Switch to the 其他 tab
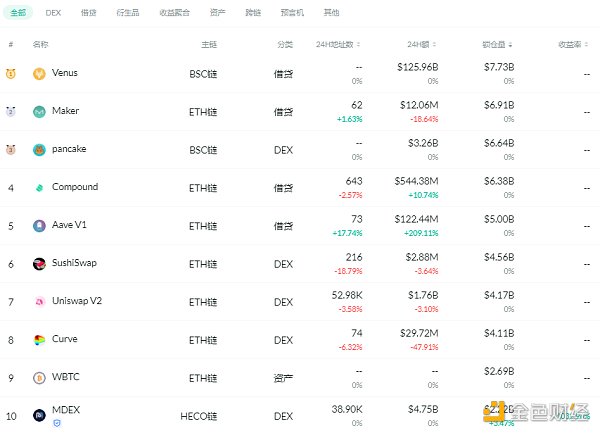 point(331,13)
